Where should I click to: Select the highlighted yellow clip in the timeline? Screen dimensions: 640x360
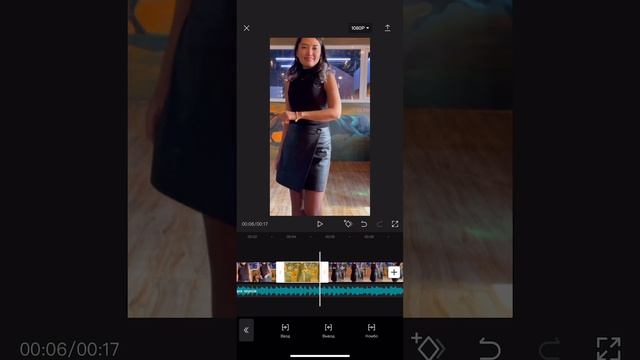[302, 272]
